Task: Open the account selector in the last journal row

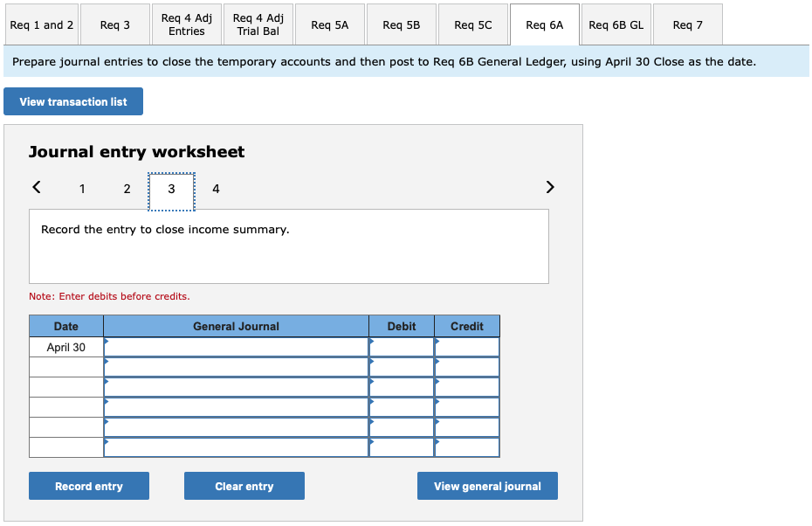Action: coord(236,447)
